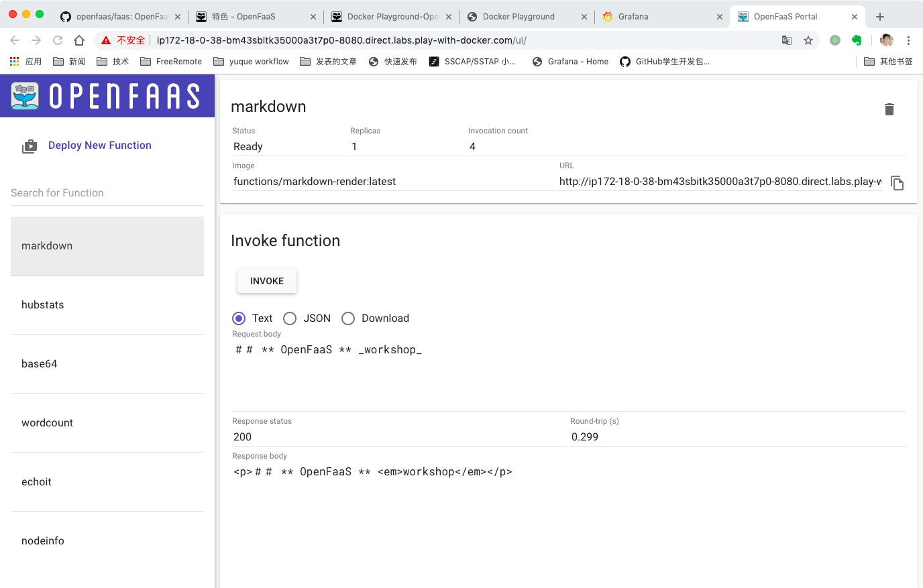Click the browser reload icon
Screen dimensions: 923x588
[58, 40]
